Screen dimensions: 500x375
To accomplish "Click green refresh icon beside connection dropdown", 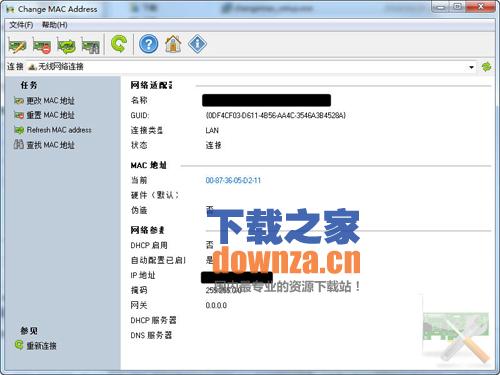I will click(487, 67).
